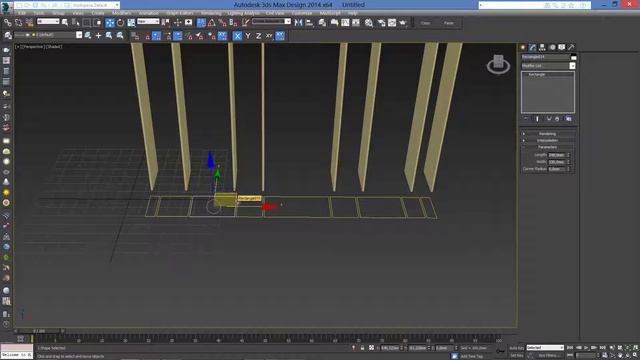Image resolution: width=640 pixels, height=360 pixels.
Task: Toggle Spinner Snap
Action: pos(233,23)
